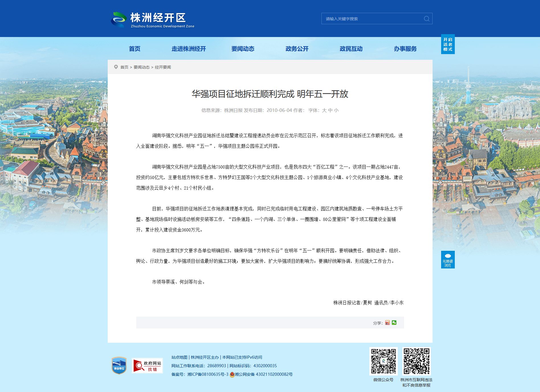Open the 站点地图 footer link

click(x=179, y=357)
